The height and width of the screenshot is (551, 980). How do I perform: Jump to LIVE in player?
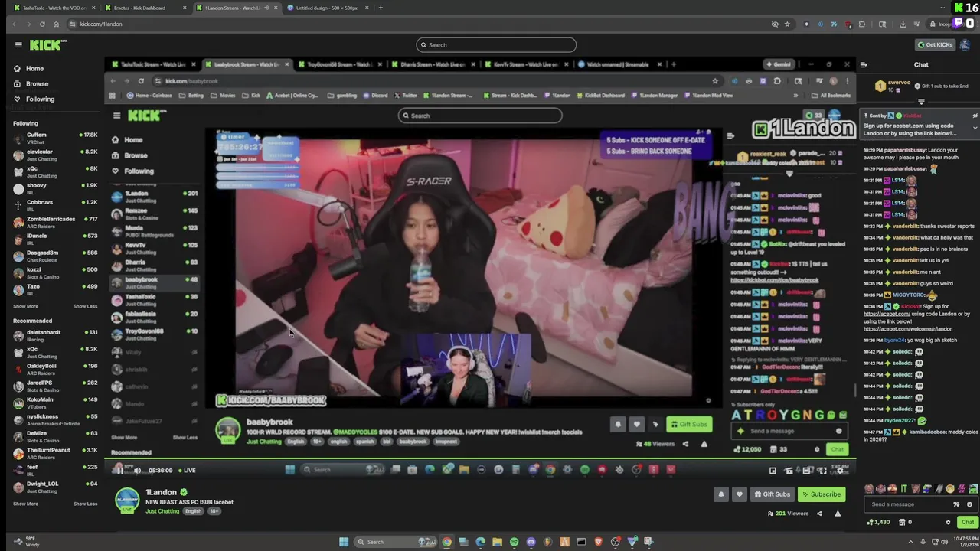pyautogui.click(x=186, y=471)
